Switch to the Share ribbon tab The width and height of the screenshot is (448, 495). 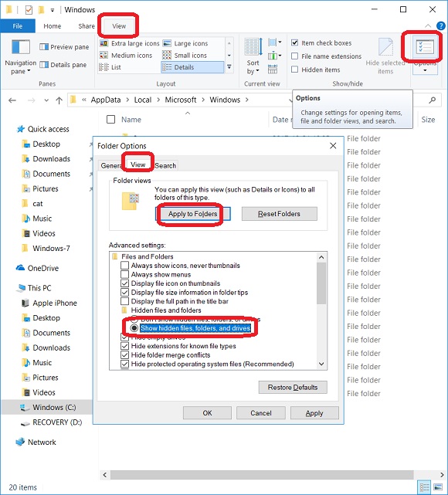pyautogui.click(x=87, y=26)
